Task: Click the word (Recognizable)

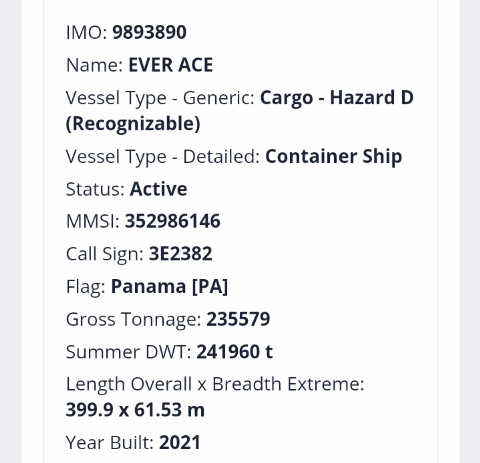Action: coord(133,124)
